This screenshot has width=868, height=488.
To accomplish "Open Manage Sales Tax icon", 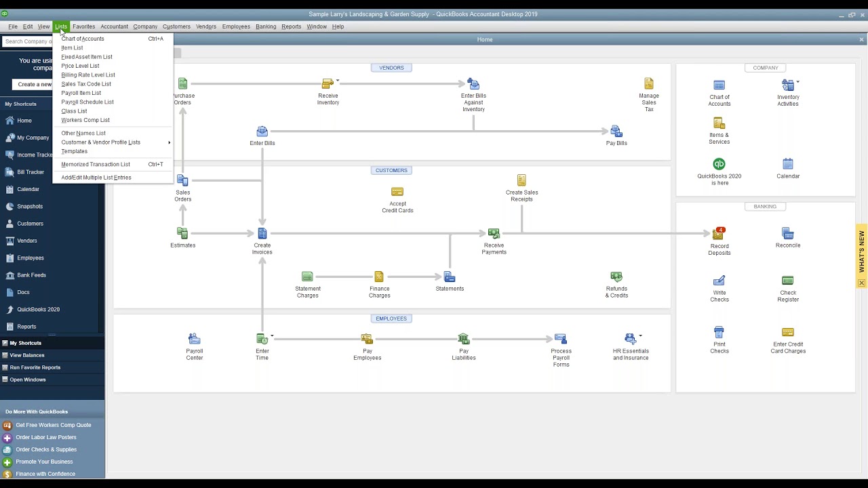I will tap(649, 84).
